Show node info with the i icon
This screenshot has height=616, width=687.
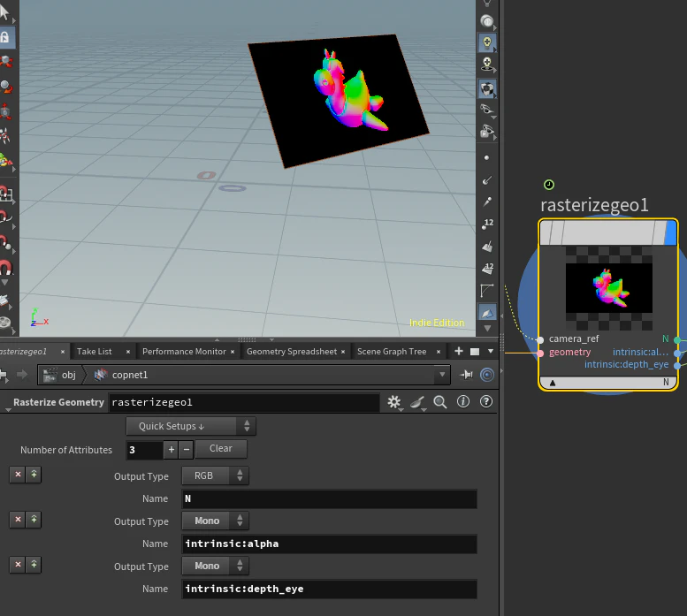pos(463,401)
